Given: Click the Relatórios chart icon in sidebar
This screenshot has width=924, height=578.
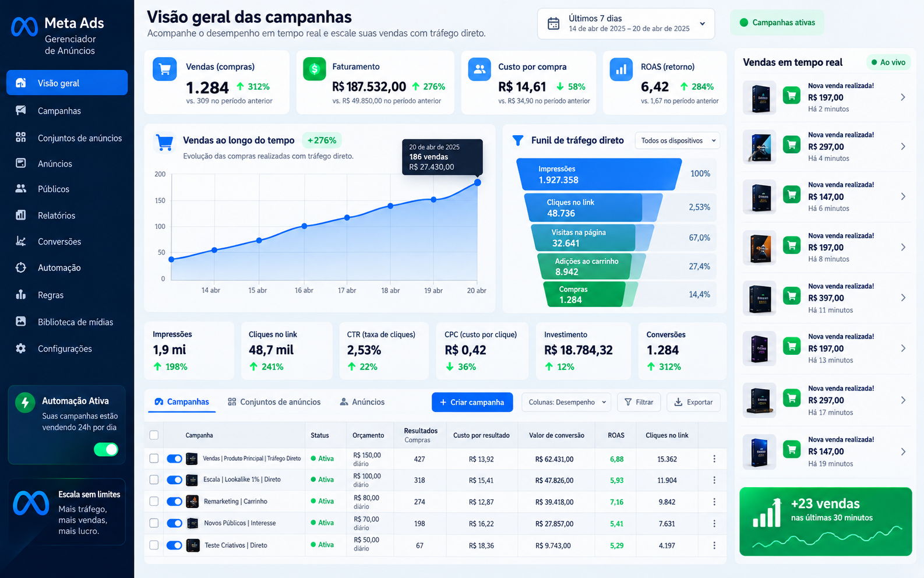Looking at the screenshot, I should (21, 215).
